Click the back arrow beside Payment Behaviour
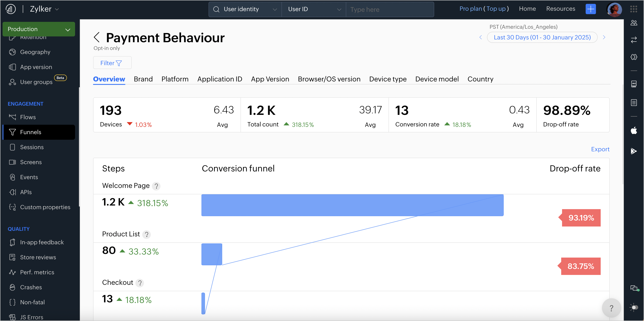 click(x=97, y=37)
